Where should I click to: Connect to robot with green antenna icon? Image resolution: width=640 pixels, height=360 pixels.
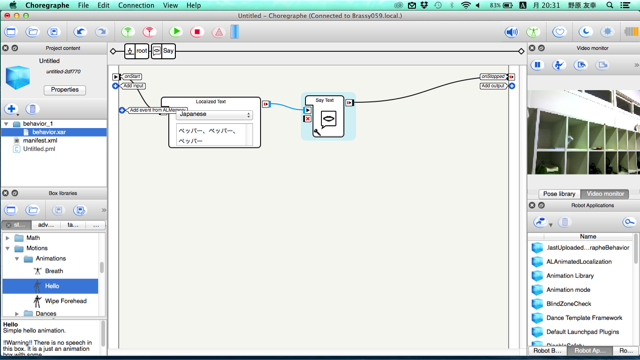point(128,32)
